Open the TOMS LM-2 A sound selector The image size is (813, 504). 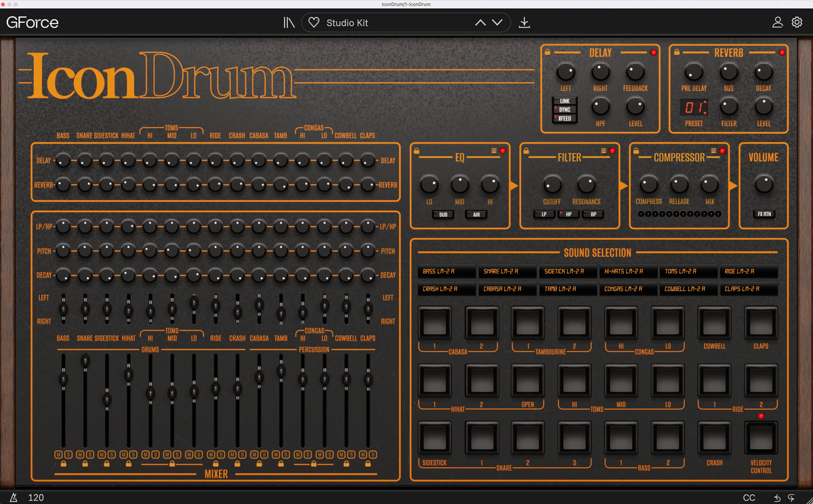click(688, 272)
